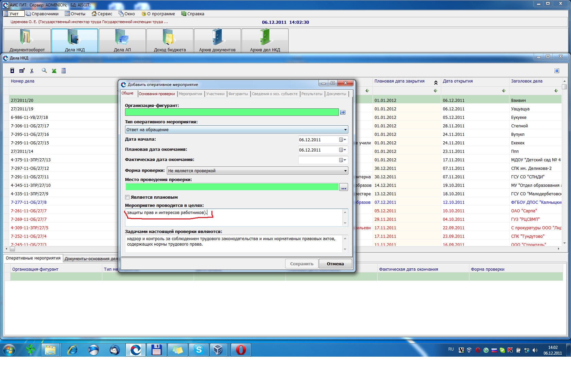This screenshot has height=392, width=571.
Task: Expand Тип оперативного мероприятия dropdown
Action: [345, 130]
